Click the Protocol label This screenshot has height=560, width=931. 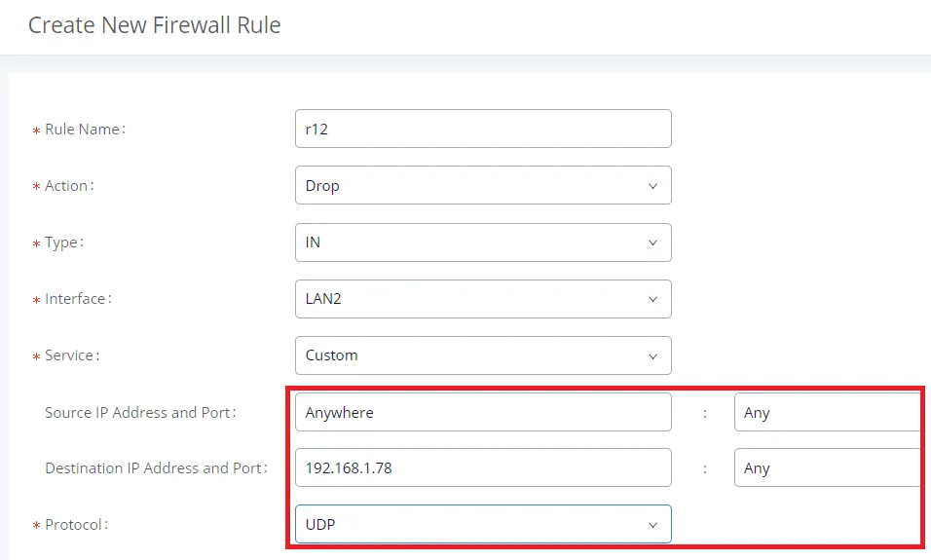(76, 525)
